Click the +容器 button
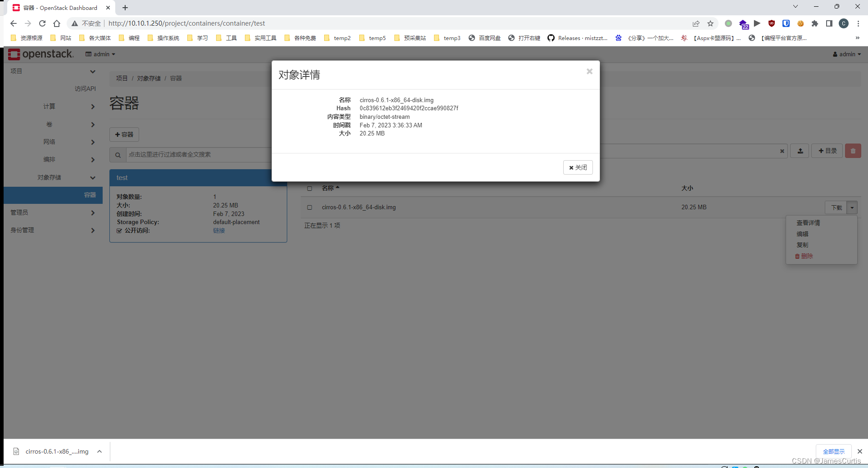Image resolution: width=868 pixels, height=468 pixels. click(124, 135)
